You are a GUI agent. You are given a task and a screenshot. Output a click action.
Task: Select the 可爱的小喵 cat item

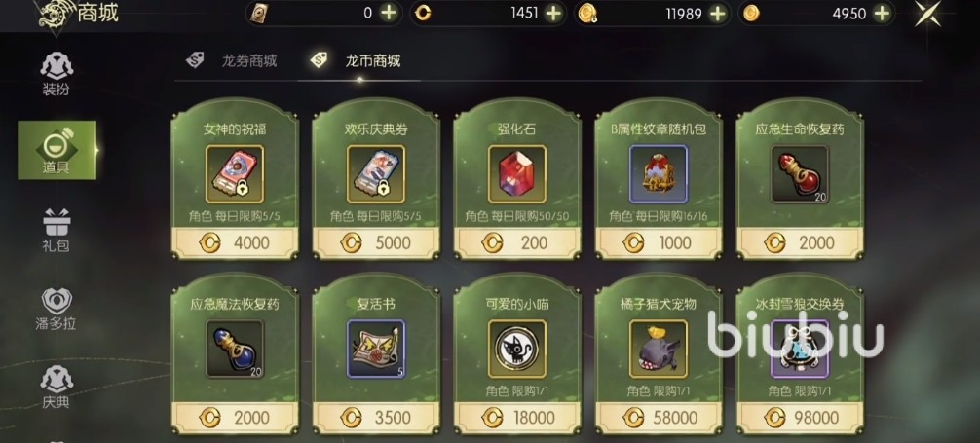(x=517, y=350)
